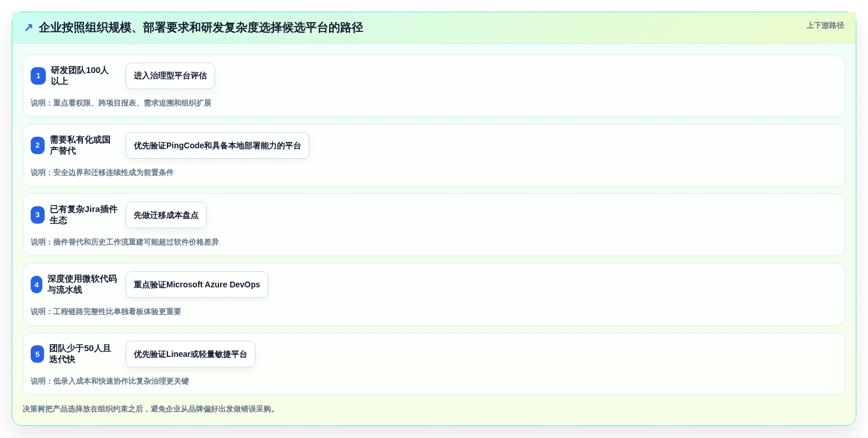Click condition text 深度使用微软代码与流水线

click(x=82, y=284)
